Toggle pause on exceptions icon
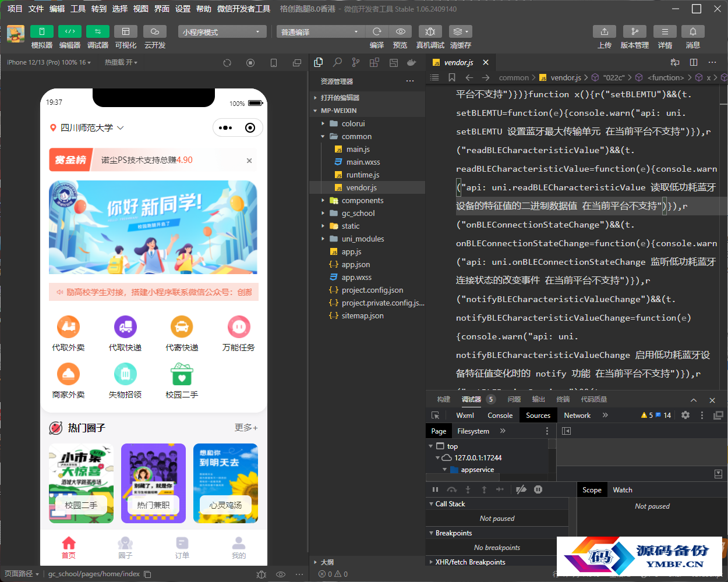 [x=538, y=489]
